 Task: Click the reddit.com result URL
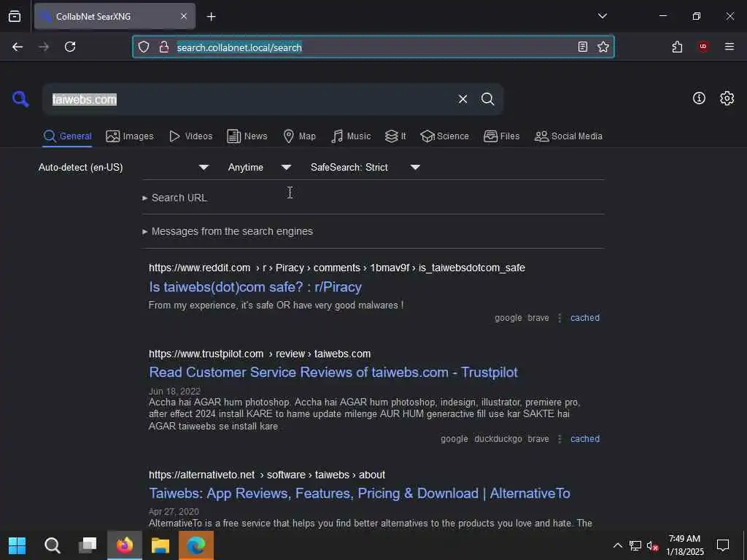(337, 268)
